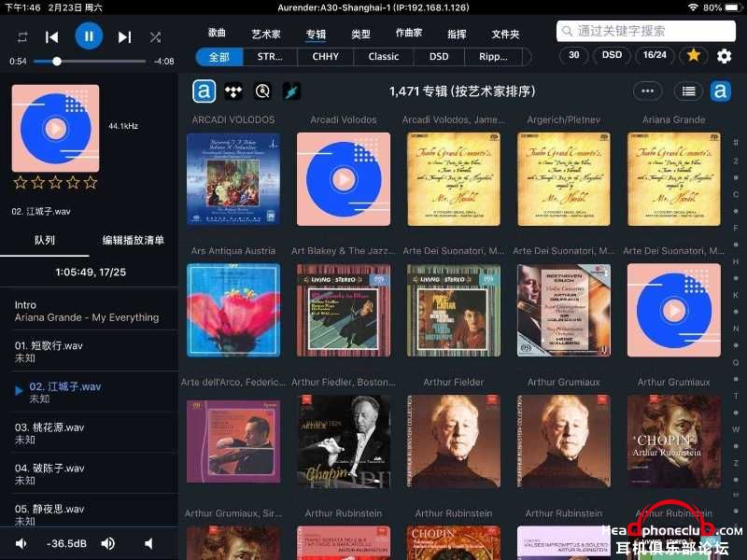
Task: Play 03. 桃花源.wav in queue
Action: (90, 433)
